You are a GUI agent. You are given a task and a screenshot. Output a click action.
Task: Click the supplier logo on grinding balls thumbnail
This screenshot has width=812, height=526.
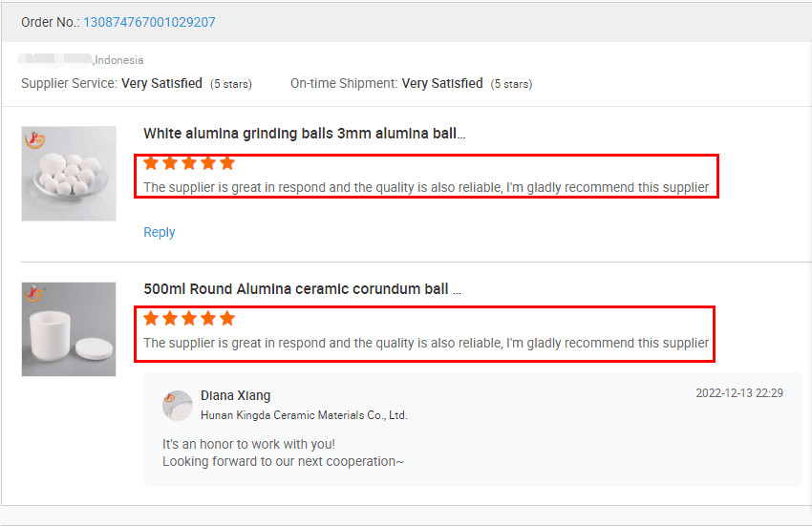(x=35, y=139)
